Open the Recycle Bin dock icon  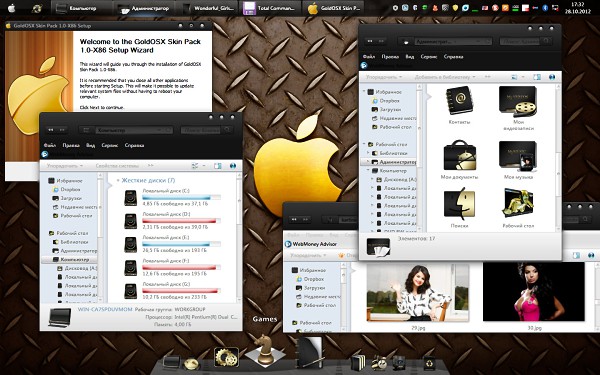pos(429,362)
